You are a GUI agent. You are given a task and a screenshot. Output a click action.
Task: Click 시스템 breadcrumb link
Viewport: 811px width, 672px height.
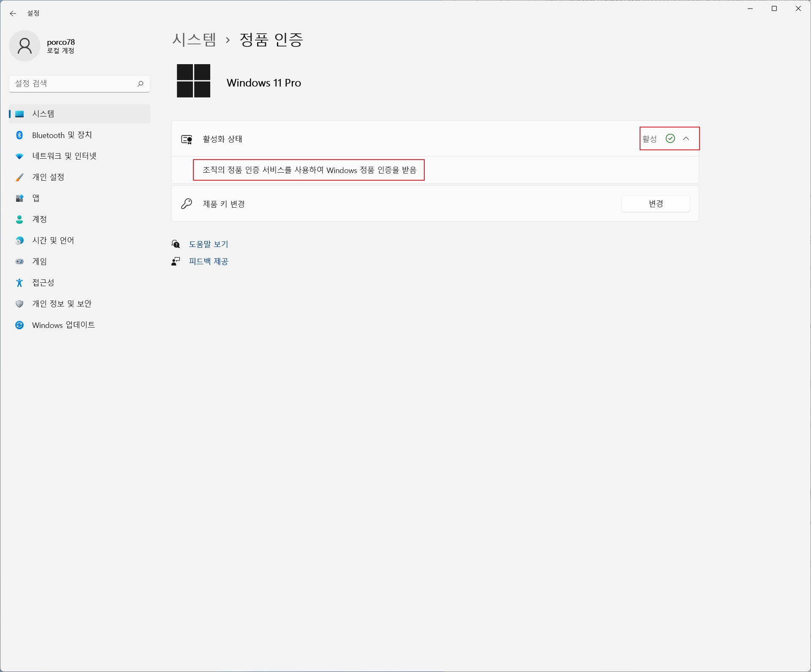coord(194,40)
